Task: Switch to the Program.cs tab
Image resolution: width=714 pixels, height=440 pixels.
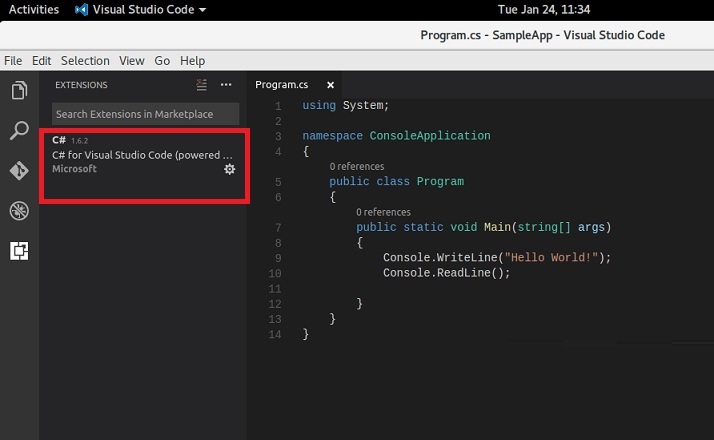Action: point(281,85)
